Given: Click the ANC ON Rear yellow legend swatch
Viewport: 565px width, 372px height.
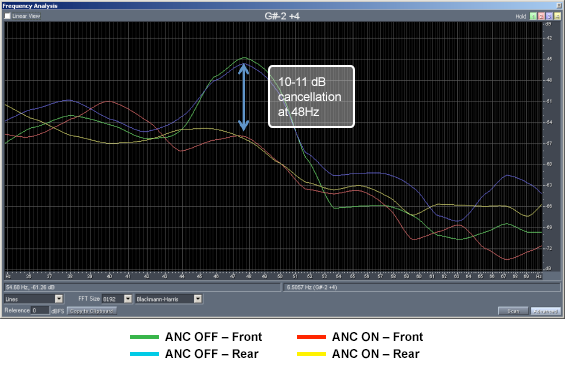Looking at the screenshot, I should (311, 354).
